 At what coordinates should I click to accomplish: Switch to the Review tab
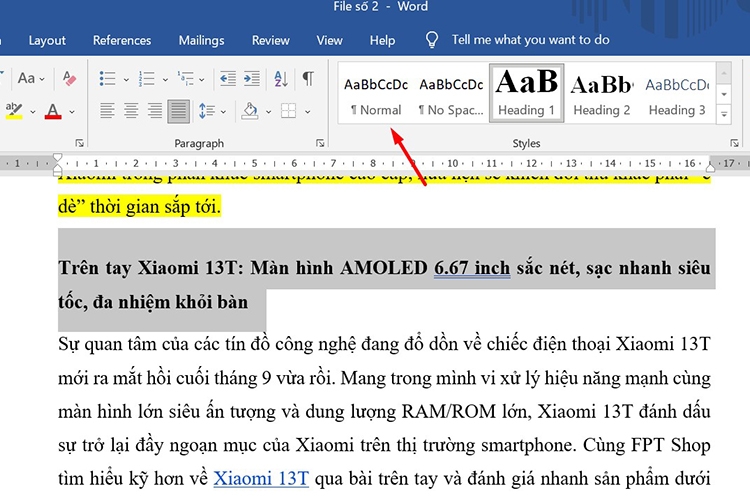tap(271, 40)
